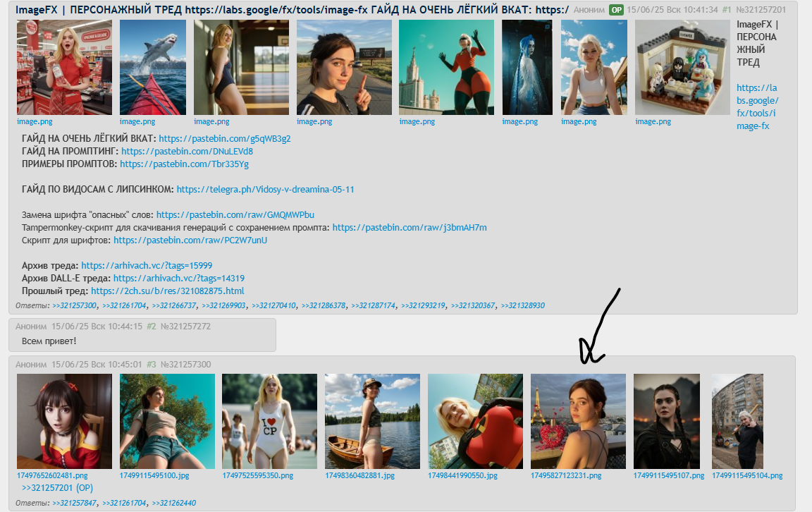The image size is (812, 512).
Task: Open the labs.google/fx/tools/image-fx link at right
Action: tap(758, 106)
